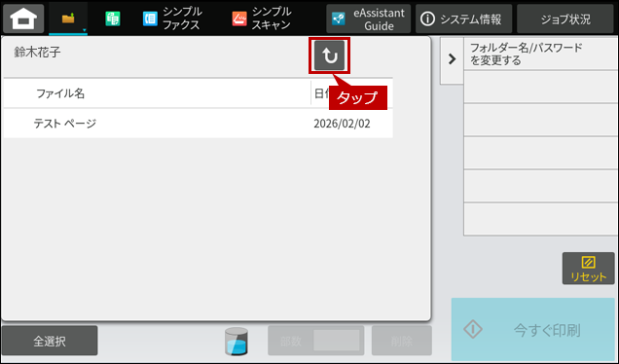
Task: Tap the 削除 delete button
Action: pyautogui.click(x=402, y=341)
